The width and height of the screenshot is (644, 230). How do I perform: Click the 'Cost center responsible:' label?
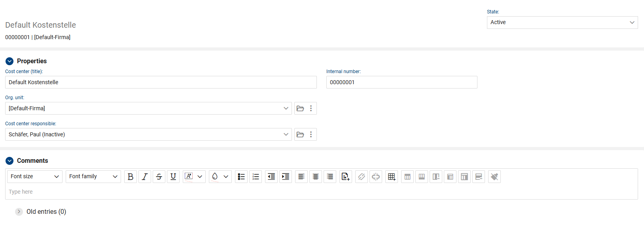click(30, 124)
